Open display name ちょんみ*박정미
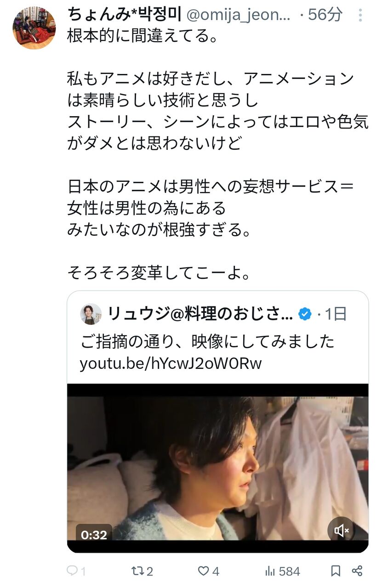Image resolution: width=382 pixels, height=588 pixels. (x=125, y=15)
